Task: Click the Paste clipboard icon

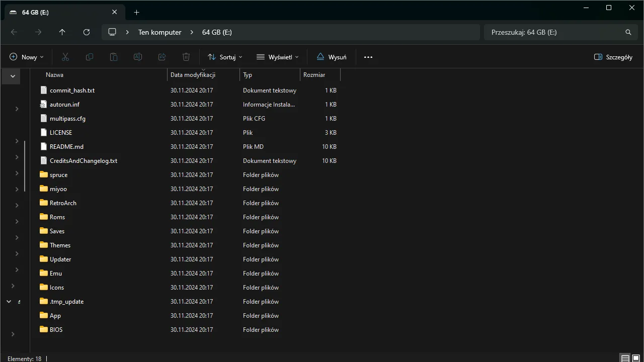Action: pyautogui.click(x=114, y=57)
